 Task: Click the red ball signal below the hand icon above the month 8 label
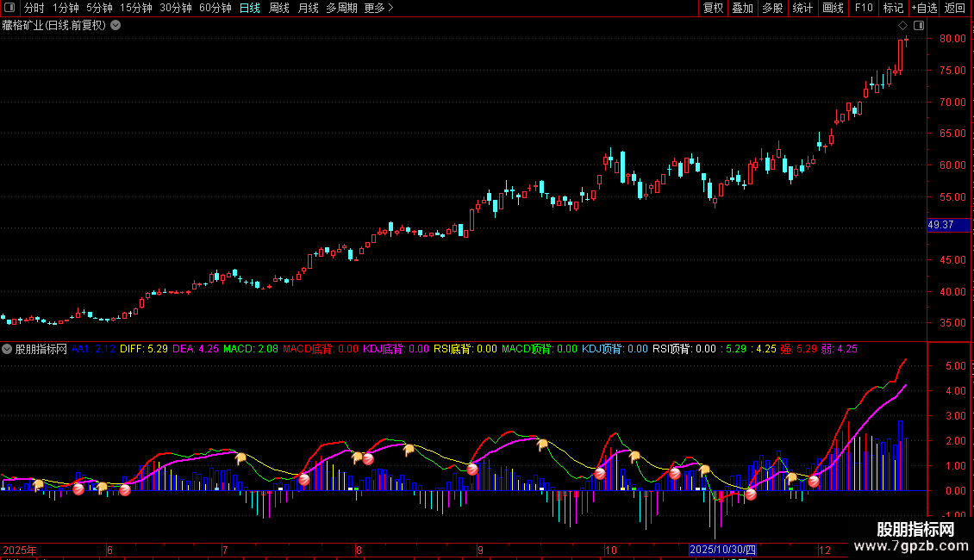pyautogui.click(x=368, y=459)
